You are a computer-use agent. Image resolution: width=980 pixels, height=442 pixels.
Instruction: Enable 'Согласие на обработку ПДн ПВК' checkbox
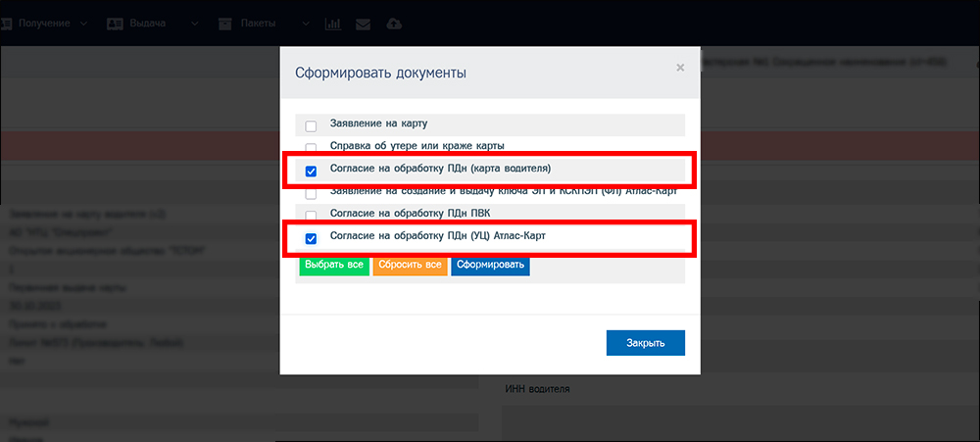pyautogui.click(x=312, y=216)
